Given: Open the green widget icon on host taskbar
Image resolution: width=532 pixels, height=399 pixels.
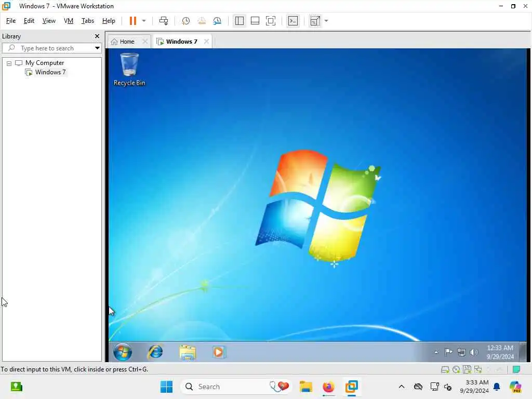Looking at the screenshot, I should click(x=16, y=387).
